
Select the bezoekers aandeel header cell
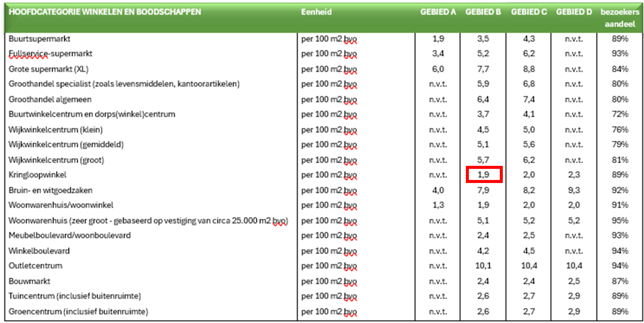coord(620,18)
